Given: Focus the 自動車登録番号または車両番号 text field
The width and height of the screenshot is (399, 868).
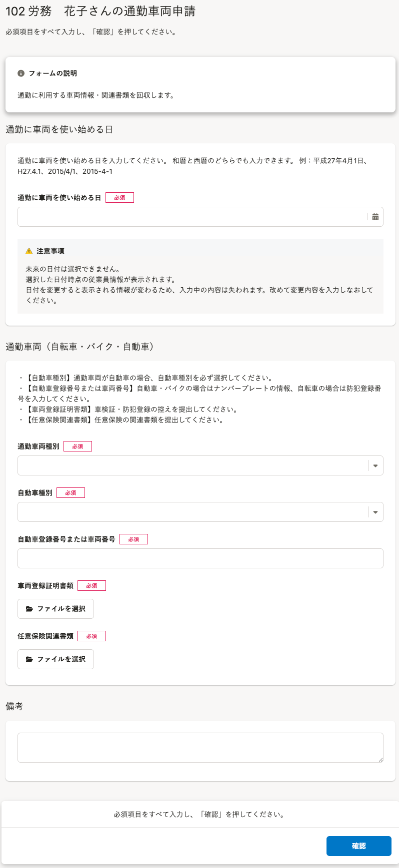Looking at the screenshot, I should coord(200,558).
